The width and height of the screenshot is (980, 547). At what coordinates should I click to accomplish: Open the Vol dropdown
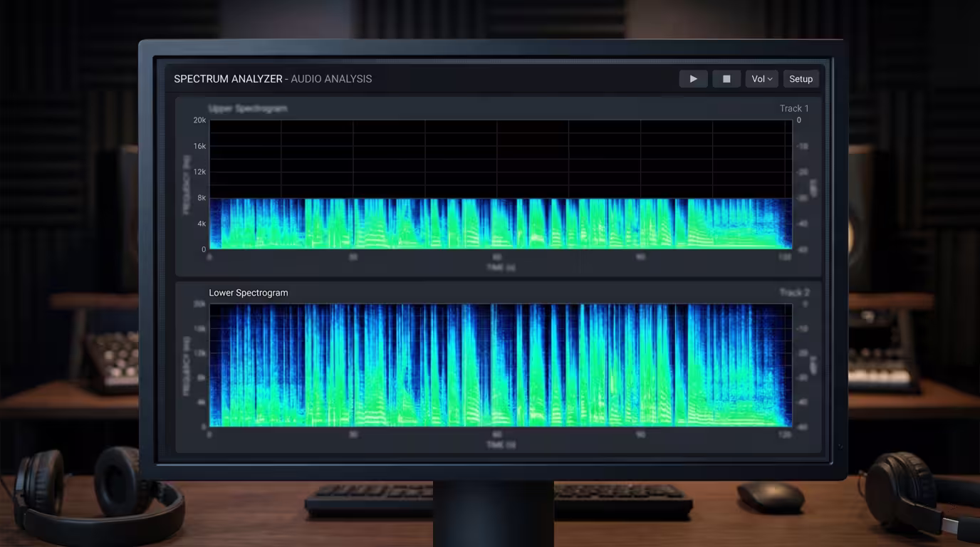(x=761, y=79)
